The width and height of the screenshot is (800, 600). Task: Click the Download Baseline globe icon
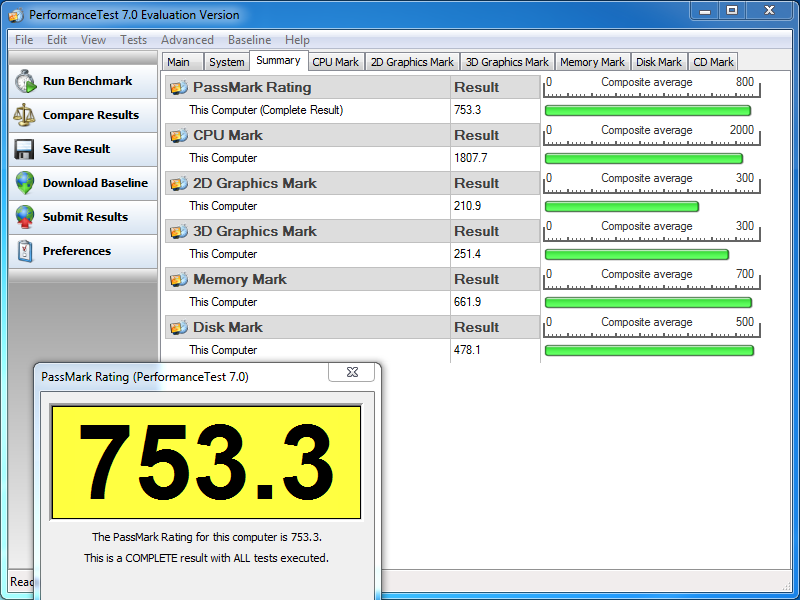click(x=24, y=183)
